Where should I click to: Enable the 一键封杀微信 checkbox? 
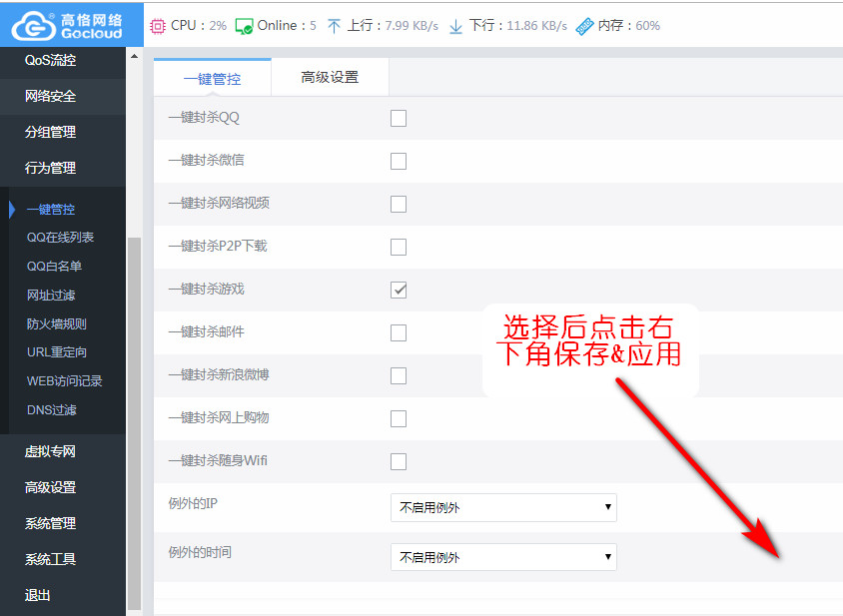pyautogui.click(x=399, y=162)
